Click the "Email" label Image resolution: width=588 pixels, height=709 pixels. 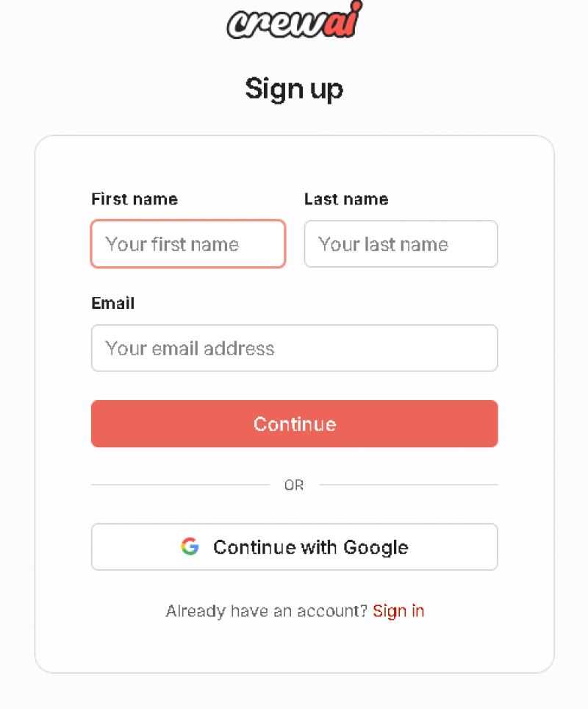point(112,303)
